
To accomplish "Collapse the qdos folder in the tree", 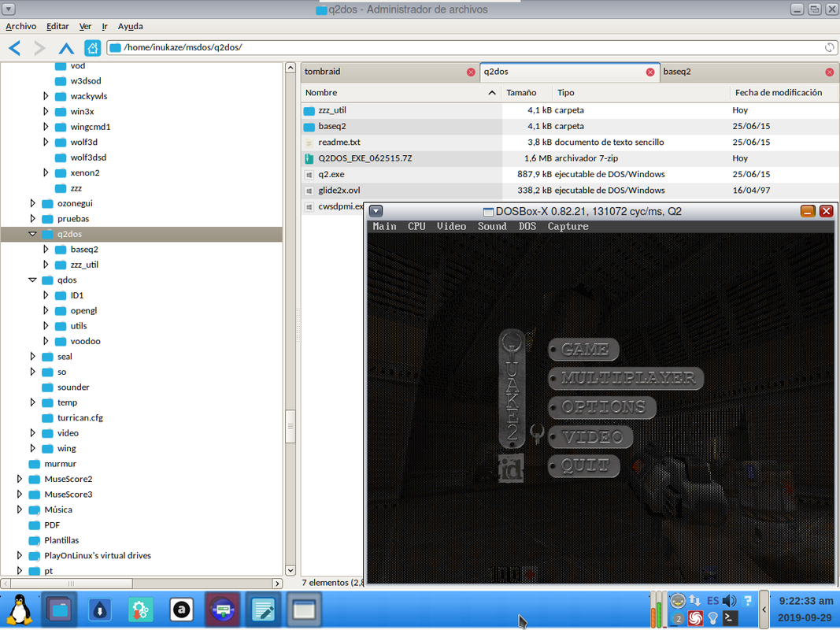I will pyautogui.click(x=32, y=280).
